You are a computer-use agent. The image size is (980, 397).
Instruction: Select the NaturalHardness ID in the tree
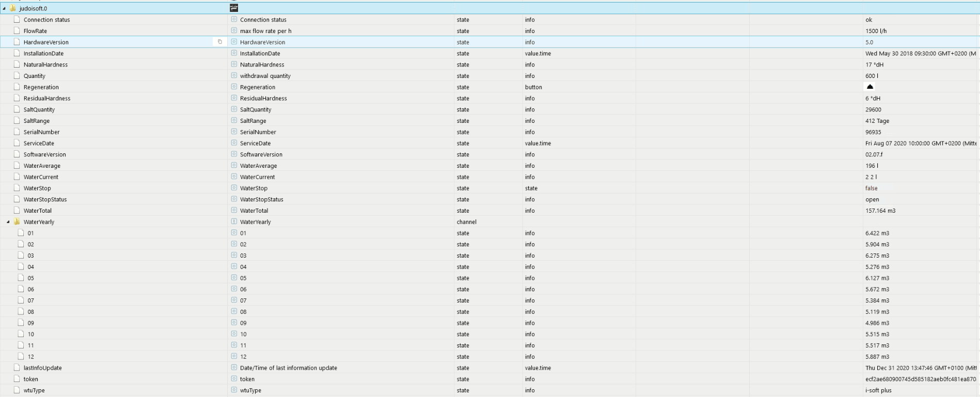coord(45,65)
